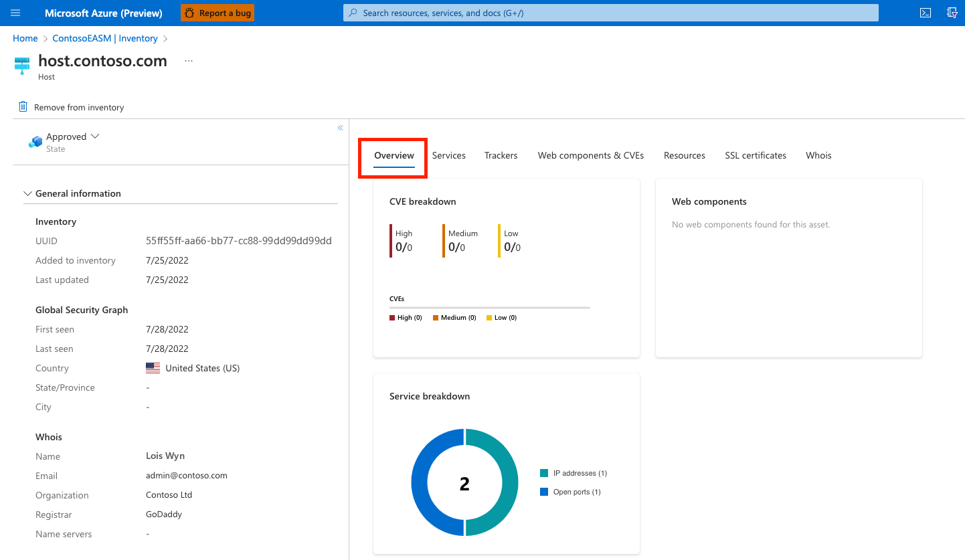This screenshot has height=560, width=965.
Task: Collapse the left panel with double chevron
Action: (340, 128)
